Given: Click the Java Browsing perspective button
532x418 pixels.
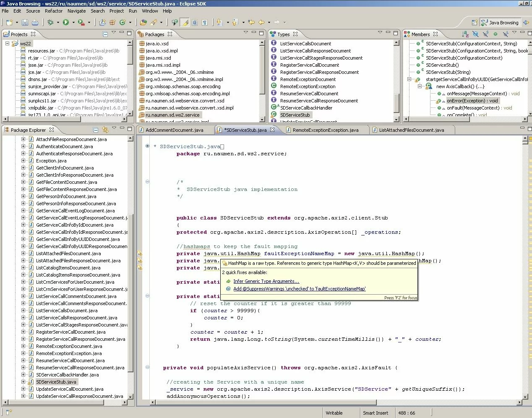Looking at the screenshot, I should pyautogui.click(x=500, y=23).
